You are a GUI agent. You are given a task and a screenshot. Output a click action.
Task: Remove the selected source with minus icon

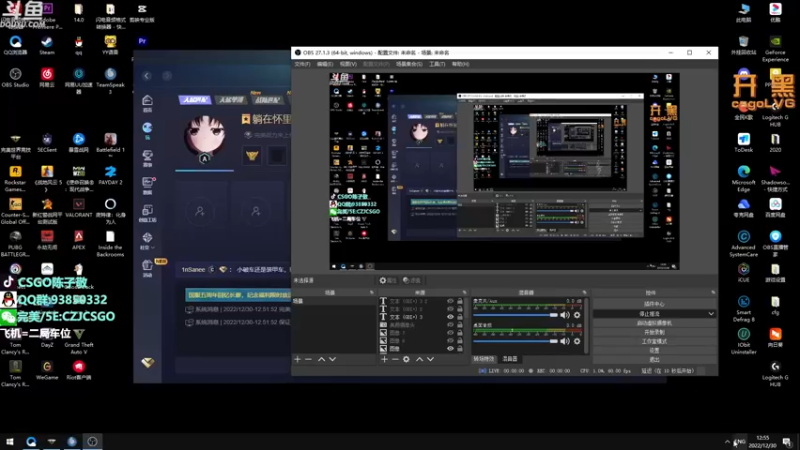click(x=395, y=359)
